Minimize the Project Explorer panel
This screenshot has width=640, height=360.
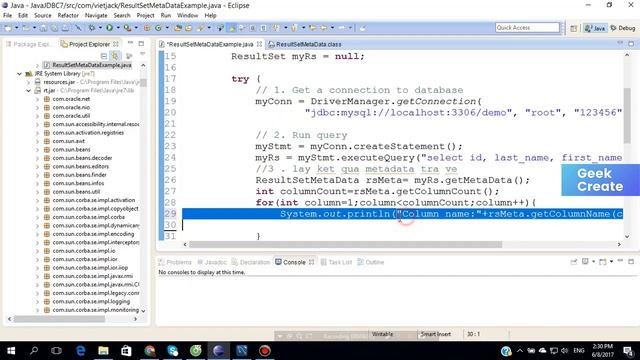coord(130,43)
